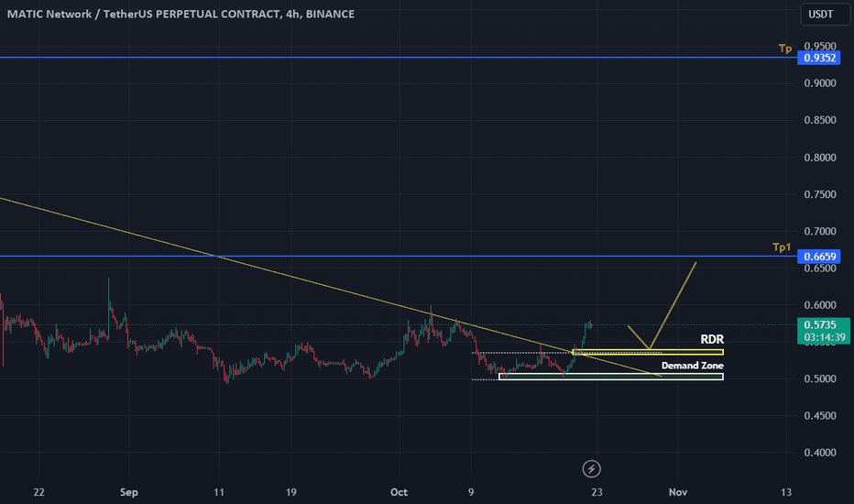The width and height of the screenshot is (854, 504).
Task: Click the 22 date label on time axis
Action: [x=38, y=492]
